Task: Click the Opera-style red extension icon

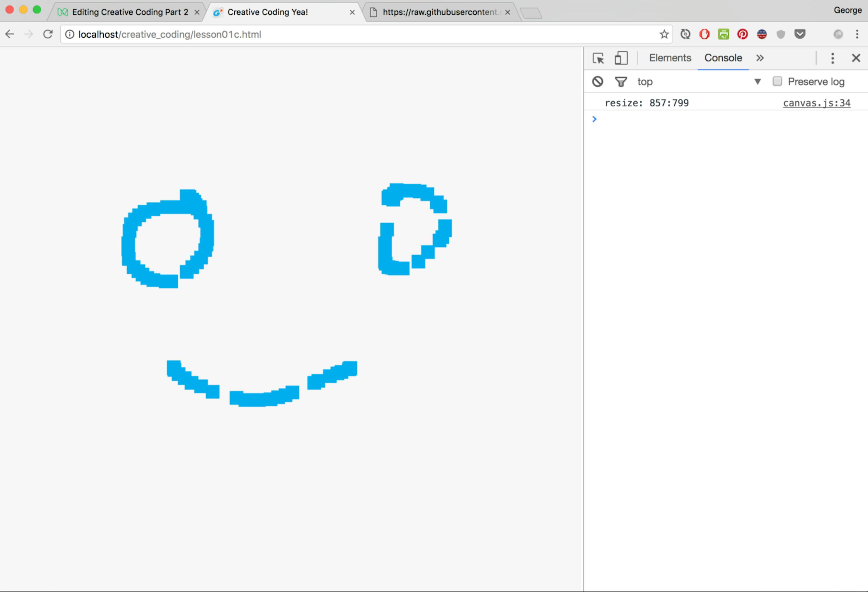Action: (704, 34)
